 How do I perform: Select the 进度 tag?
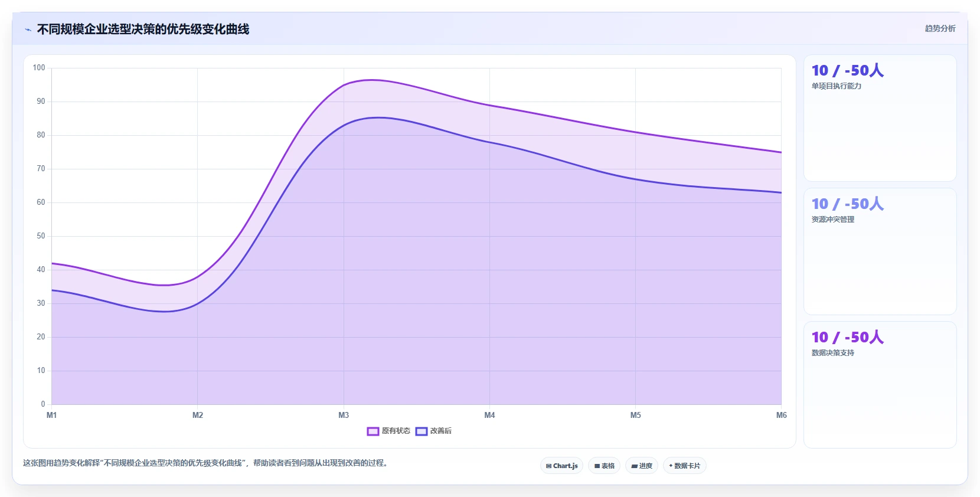pos(642,466)
